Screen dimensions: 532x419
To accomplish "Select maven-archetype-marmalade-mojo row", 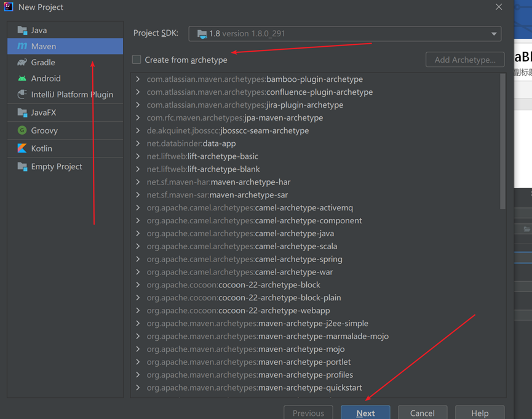I will coord(316,336).
